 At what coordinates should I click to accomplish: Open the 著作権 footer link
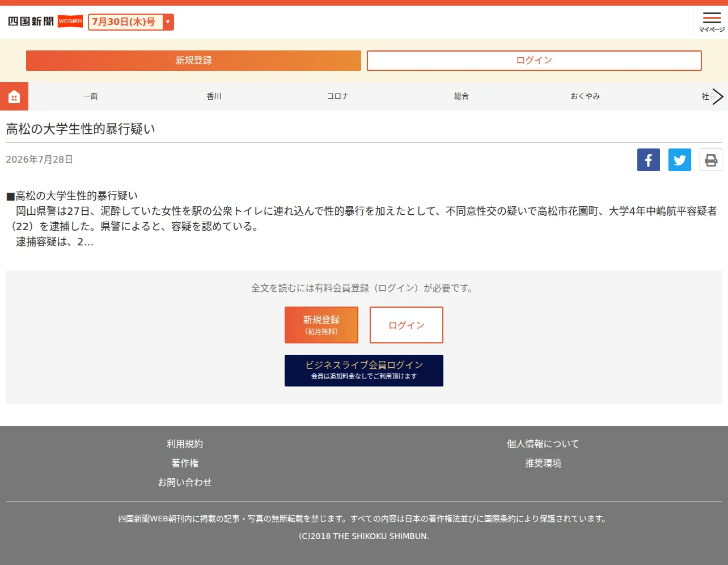click(185, 463)
